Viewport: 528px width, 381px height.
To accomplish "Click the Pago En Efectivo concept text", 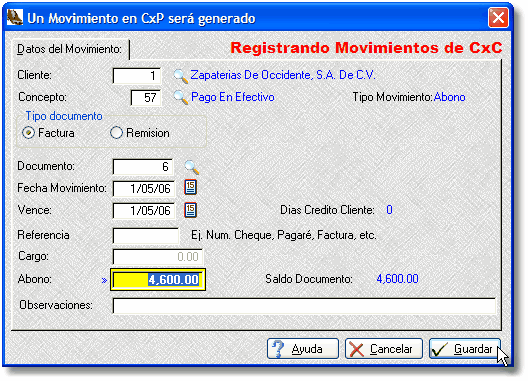I will (233, 97).
